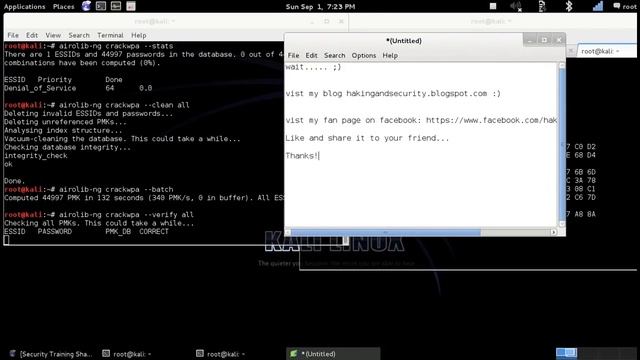Image resolution: width=640 pixels, height=360 pixels.
Task: Click the editor's vertical scrollbar down arrow
Action: pyautogui.click(x=562, y=224)
